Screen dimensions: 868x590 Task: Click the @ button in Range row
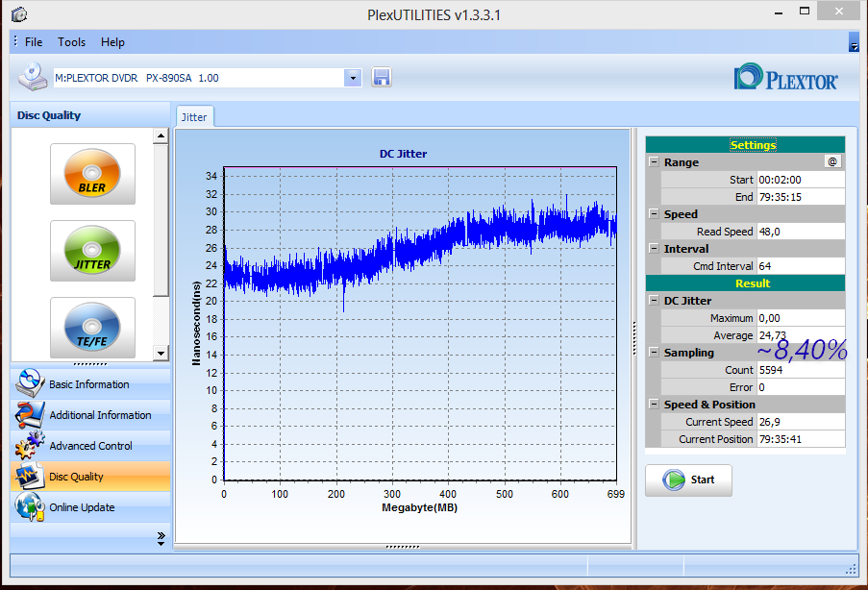[832, 161]
